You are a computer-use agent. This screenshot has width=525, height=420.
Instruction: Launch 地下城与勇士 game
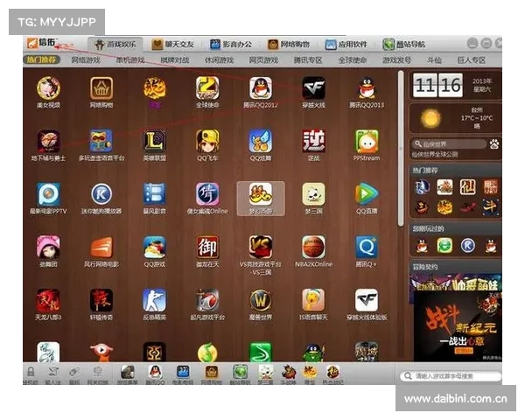coord(48,141)
